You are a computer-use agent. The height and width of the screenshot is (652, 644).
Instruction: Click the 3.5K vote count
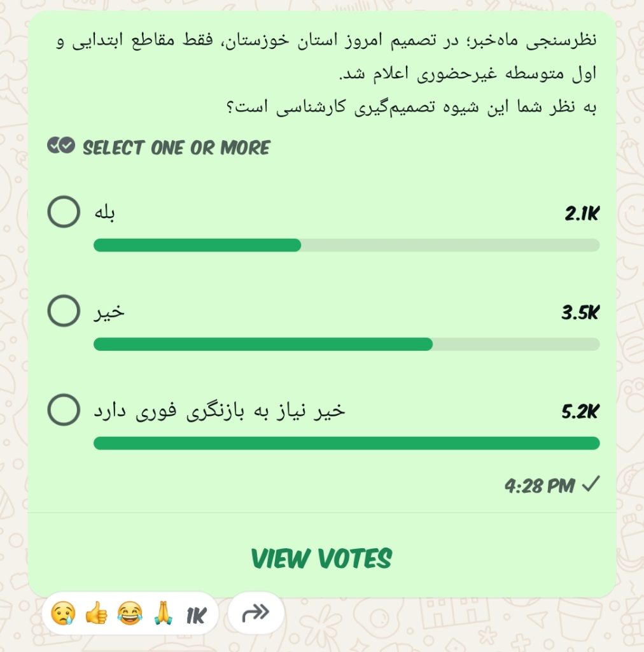(x=580, y=313)
